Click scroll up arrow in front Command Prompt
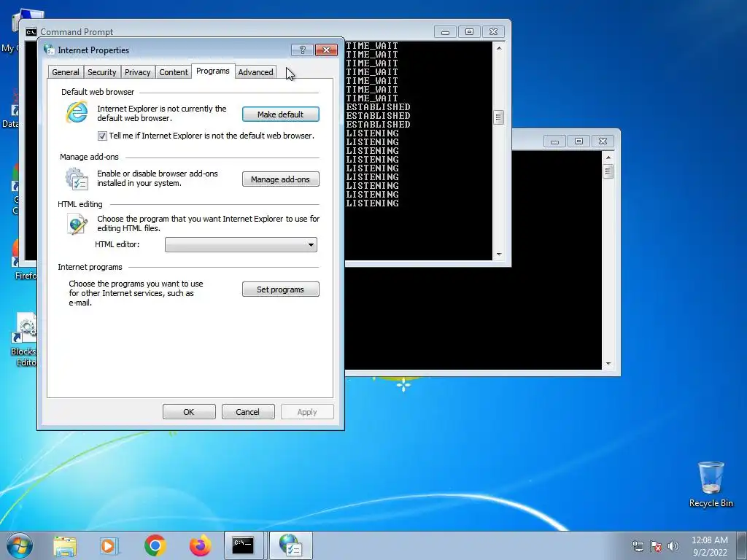The width and height of the screenshot is (747, 560). [x=499, y=48]
